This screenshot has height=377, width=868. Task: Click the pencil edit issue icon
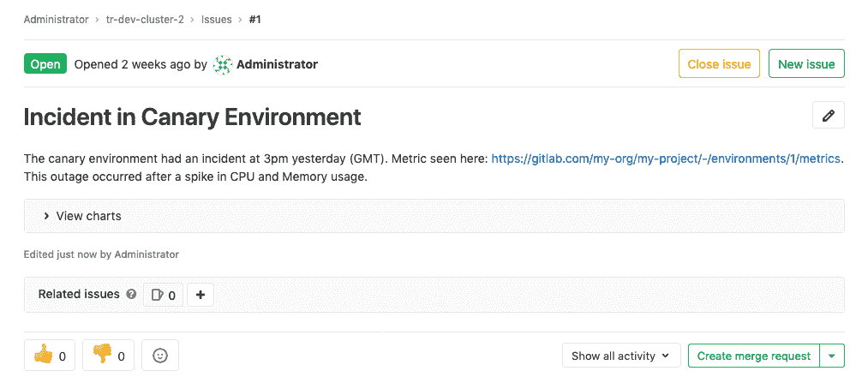[828, 116]
